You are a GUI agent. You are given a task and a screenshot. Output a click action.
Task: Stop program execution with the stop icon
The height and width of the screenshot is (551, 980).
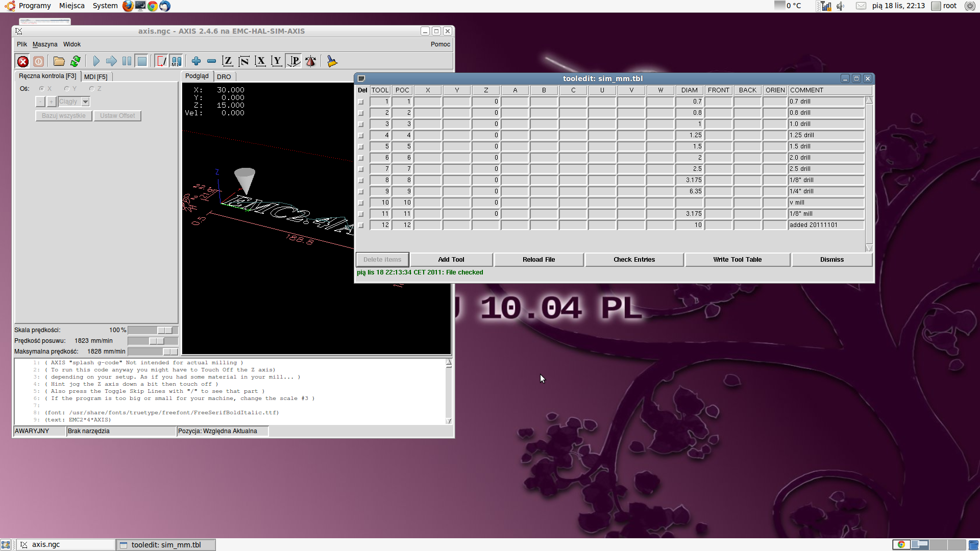pos(142,61)
